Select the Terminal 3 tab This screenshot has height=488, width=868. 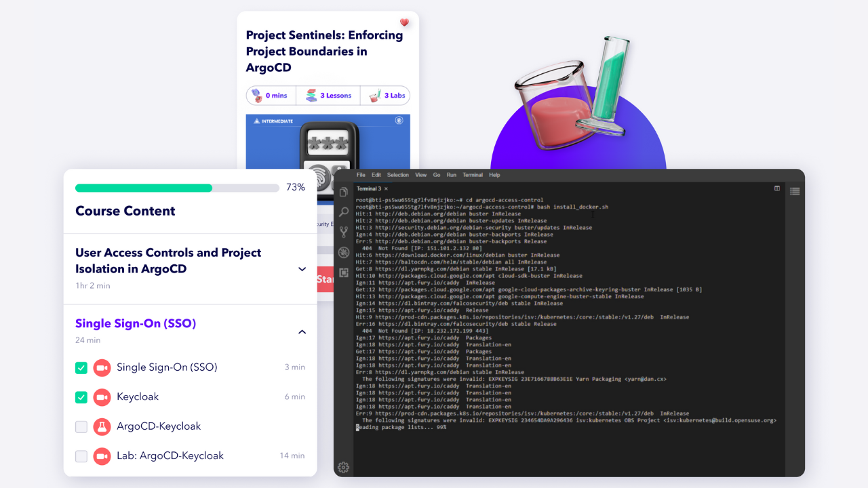click(369, 188)
